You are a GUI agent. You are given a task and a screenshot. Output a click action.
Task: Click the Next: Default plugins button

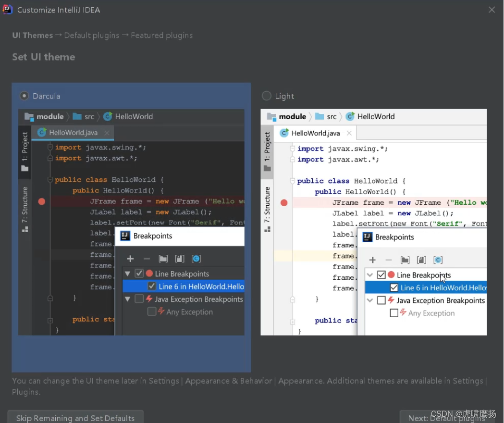point(447,418)
